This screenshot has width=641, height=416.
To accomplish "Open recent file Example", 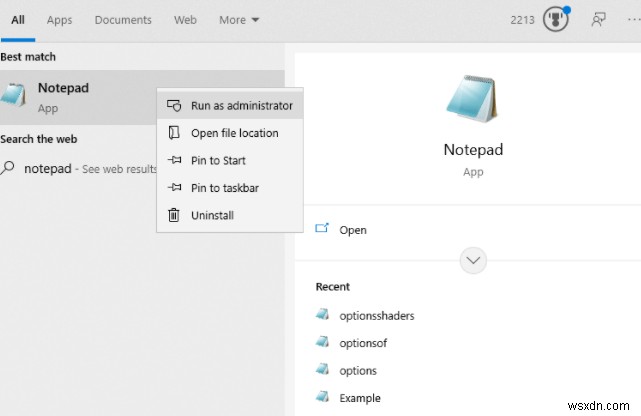I will point(360,398).
